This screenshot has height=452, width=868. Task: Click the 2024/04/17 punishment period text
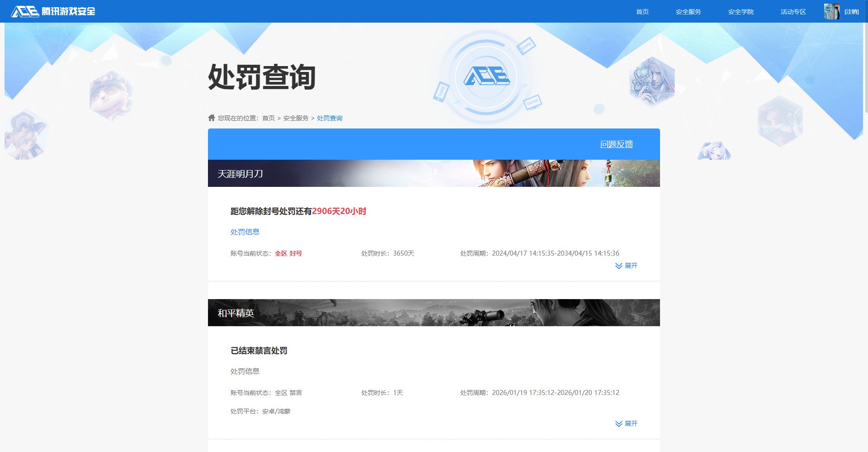click(540, 253)
